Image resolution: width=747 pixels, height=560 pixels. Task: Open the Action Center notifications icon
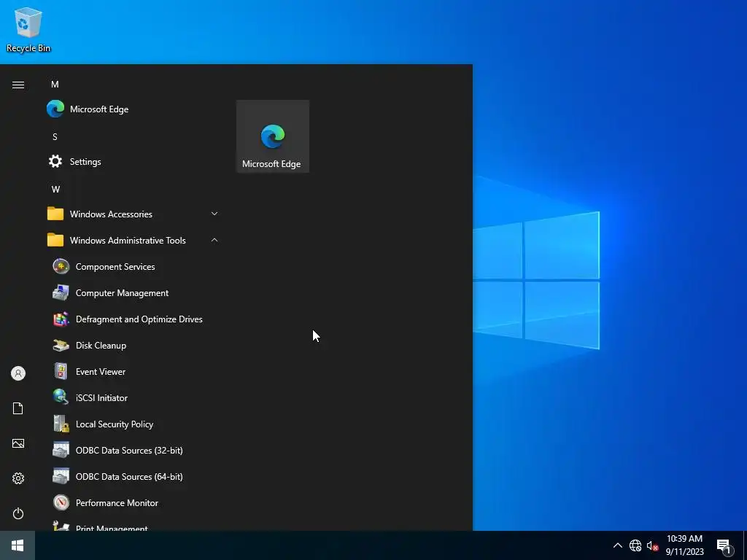click(x=724, y=546)
